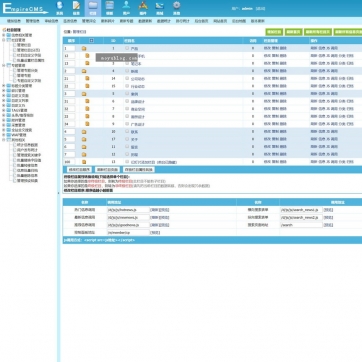Tick the checkbox in the ID 6 row

[127, 101]
